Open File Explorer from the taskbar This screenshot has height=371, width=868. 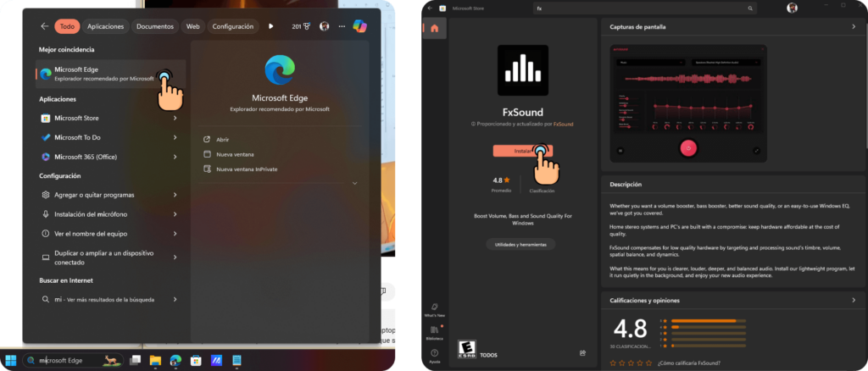point(155,360)
